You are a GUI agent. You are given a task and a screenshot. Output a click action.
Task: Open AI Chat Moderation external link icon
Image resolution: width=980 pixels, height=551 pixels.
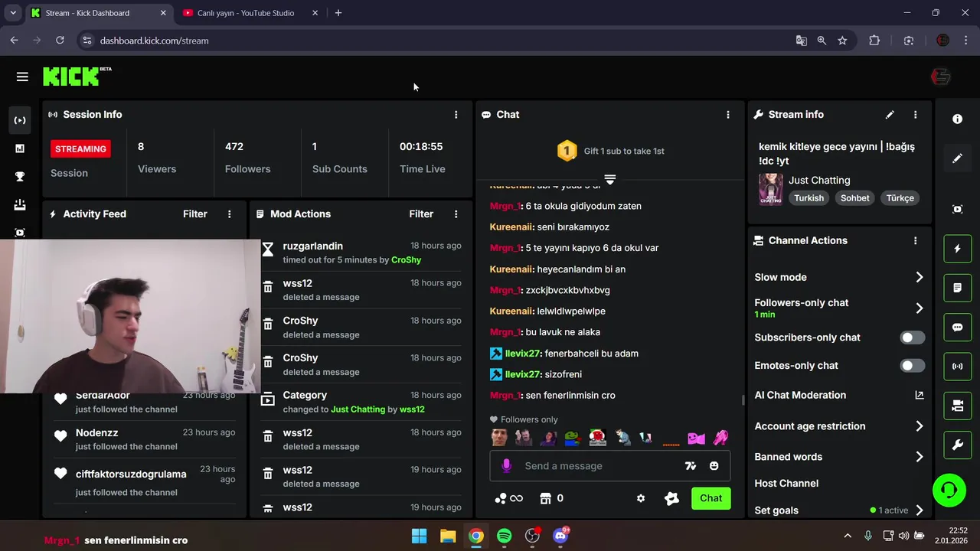point(920,395)
